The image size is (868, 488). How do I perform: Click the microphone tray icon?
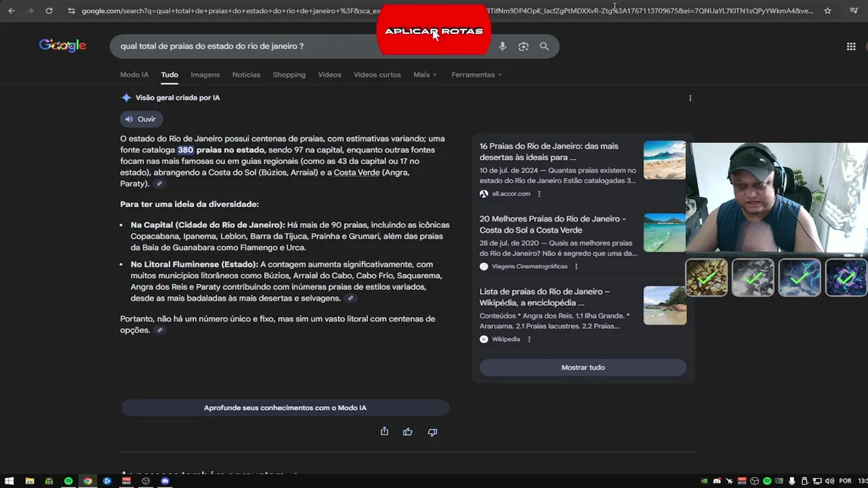(x=792, y=481)
